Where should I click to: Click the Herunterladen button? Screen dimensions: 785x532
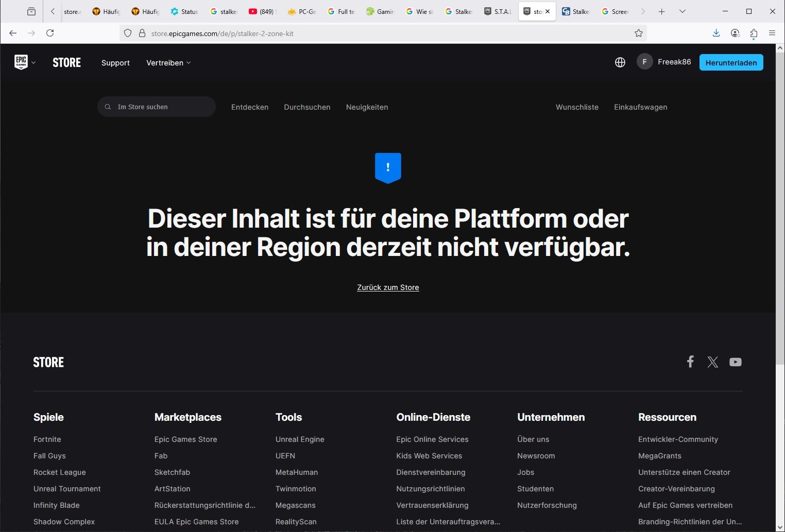731,62
